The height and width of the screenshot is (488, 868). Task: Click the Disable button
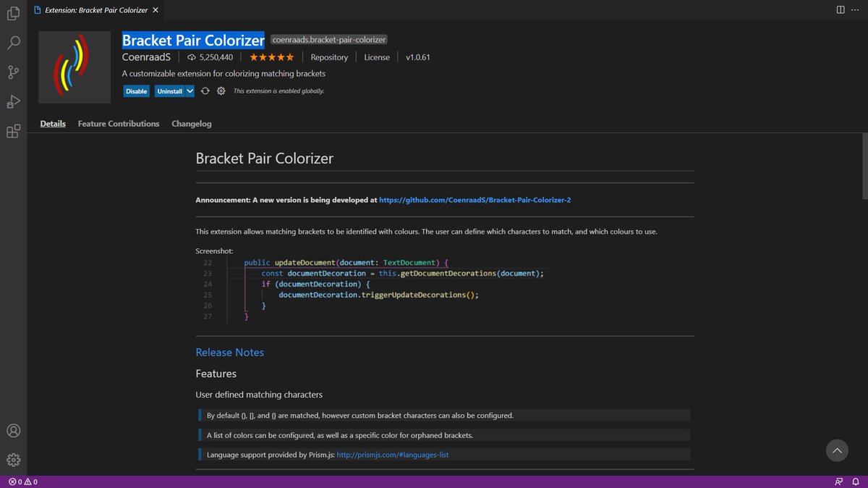coord(136,91)
